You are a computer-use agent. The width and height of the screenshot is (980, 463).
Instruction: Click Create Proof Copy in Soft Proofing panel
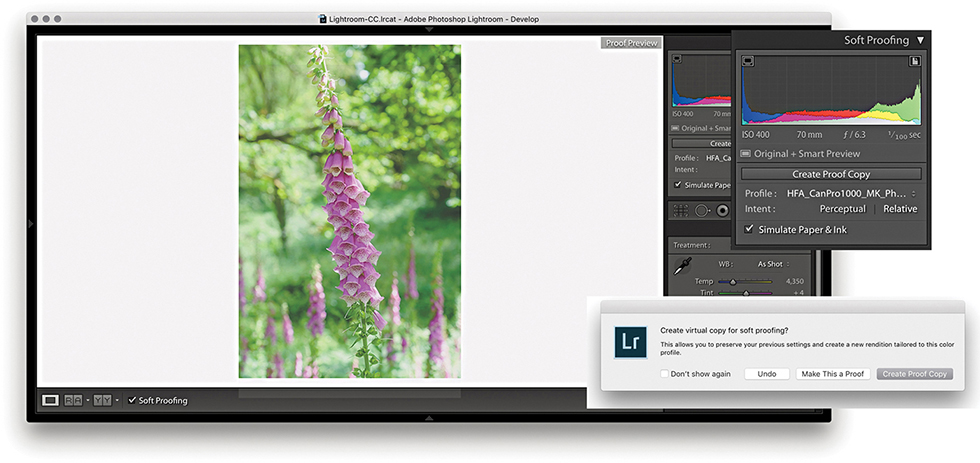click(x=831, y=174)
